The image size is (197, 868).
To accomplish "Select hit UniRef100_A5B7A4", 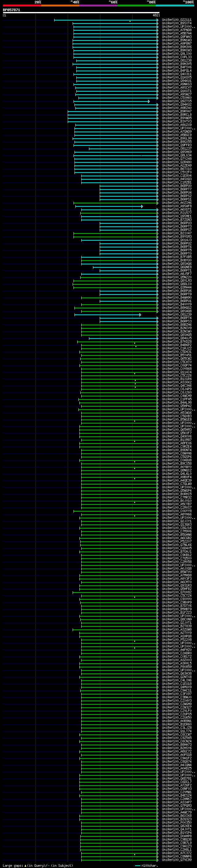I will 176,33.
